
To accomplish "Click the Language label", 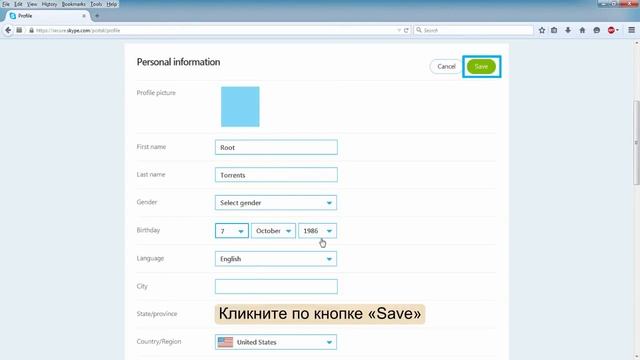I will [150, 258].
